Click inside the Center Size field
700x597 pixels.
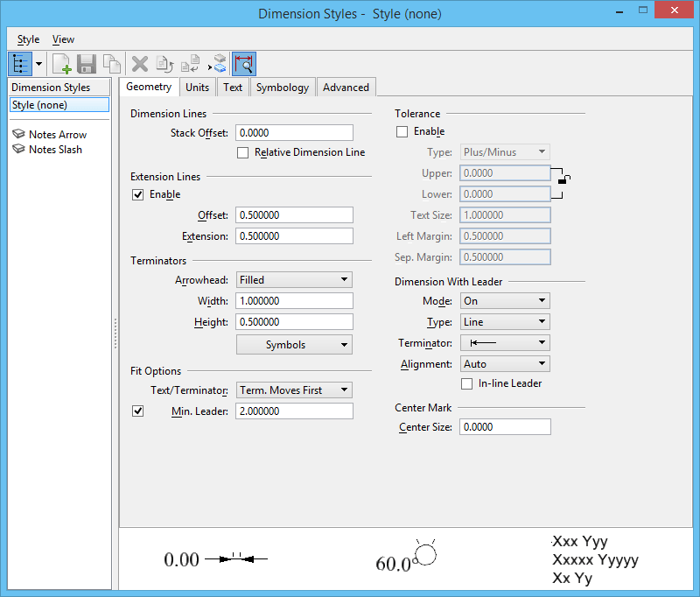505,426
